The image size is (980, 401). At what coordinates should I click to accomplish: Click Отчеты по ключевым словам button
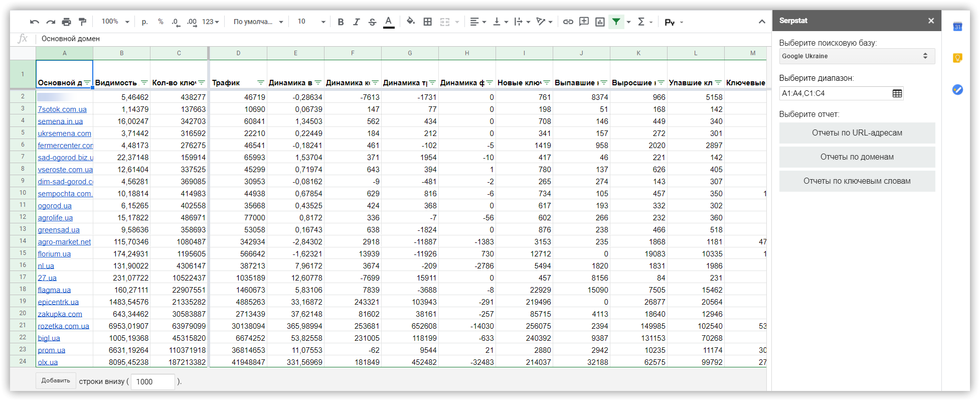tap(857, 181)
